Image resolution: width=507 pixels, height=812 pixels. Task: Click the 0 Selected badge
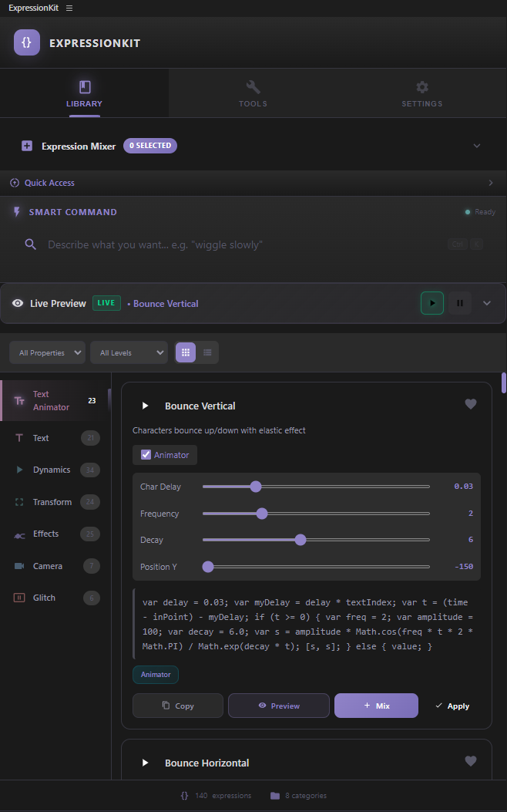[x=150, y=146]
